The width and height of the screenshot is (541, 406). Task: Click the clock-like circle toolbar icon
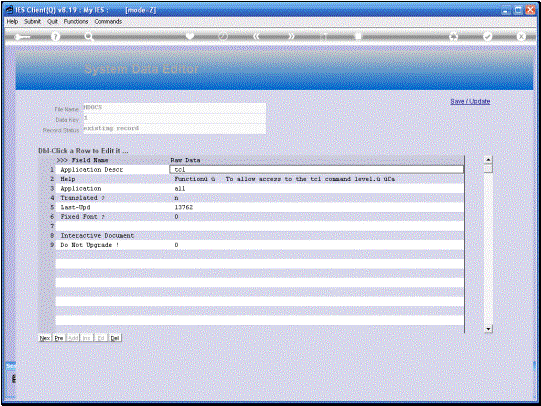[x=223, y=36]
